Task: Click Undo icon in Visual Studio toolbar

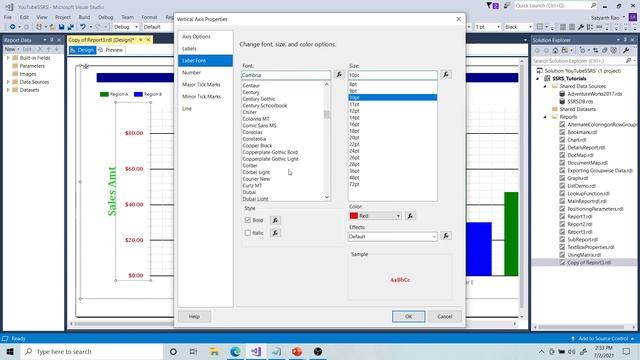Action: [83, 27]
